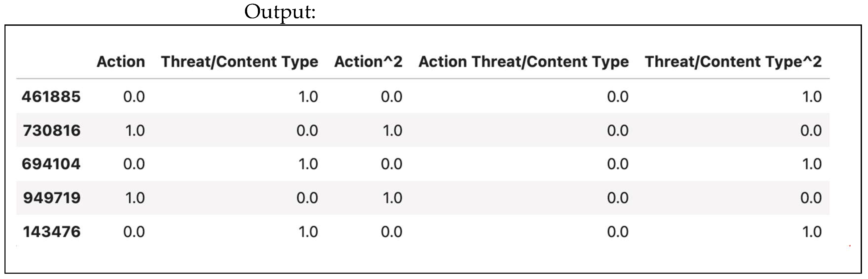Viewport: 868px width, 279px height.
Task: Select Action^2 value in row 730816
Action: tap(392, 131)
